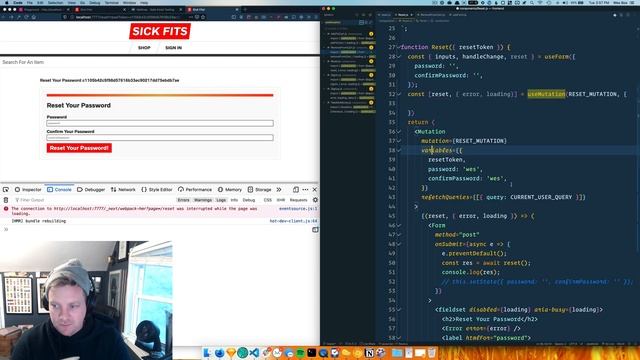
Task: Click the SIGN IN nav link
Action: pyautogui.click(x=173, y=48)
